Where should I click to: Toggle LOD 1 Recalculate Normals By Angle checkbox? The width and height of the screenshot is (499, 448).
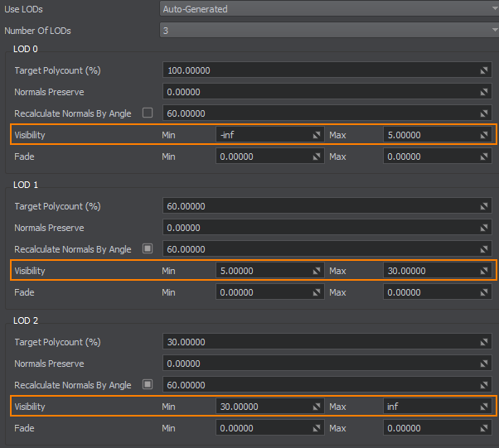[148, 248]
